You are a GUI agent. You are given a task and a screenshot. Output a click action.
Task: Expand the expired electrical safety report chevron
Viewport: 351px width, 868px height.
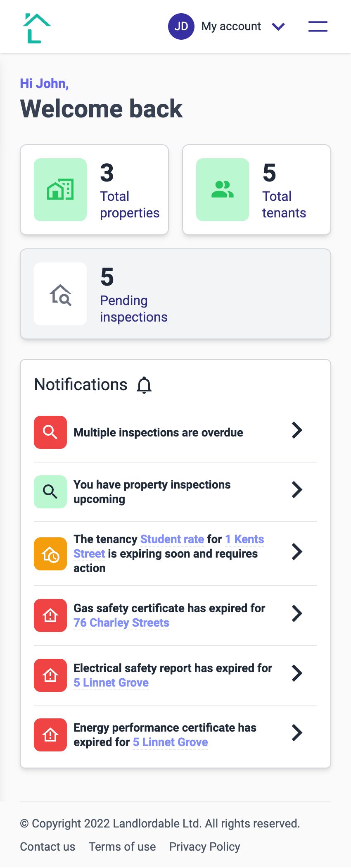pyautogui.click(x=297, y=674)
